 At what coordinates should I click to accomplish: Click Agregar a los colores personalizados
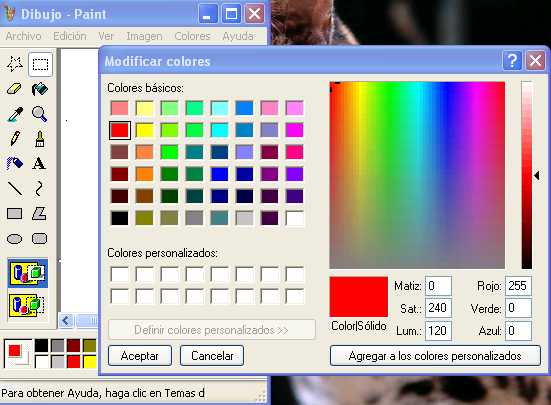[x=435, y=356]
